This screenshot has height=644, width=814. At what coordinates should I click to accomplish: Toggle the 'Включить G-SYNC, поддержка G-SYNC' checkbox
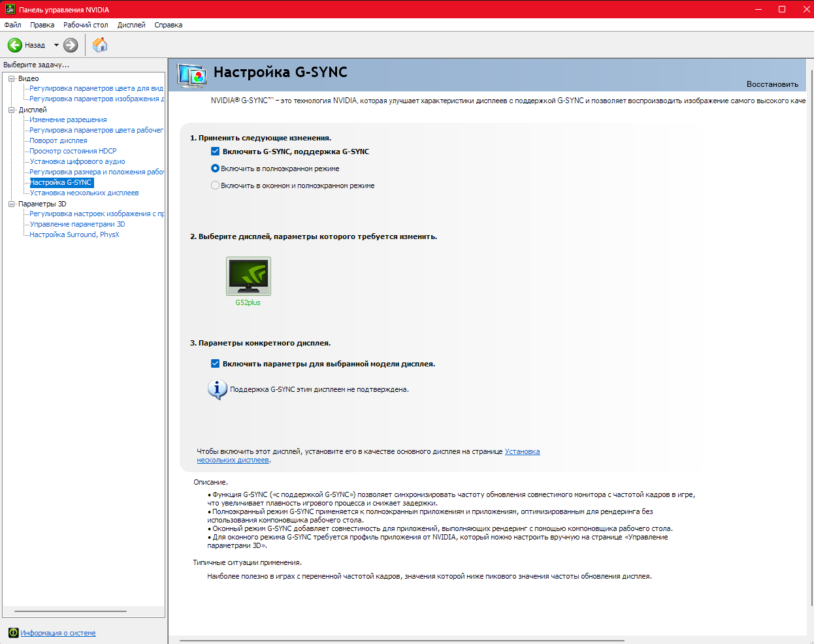pos(215,152)
